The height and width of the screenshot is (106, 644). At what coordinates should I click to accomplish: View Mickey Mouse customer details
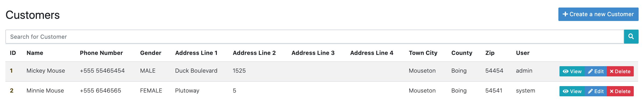(572, 71)
